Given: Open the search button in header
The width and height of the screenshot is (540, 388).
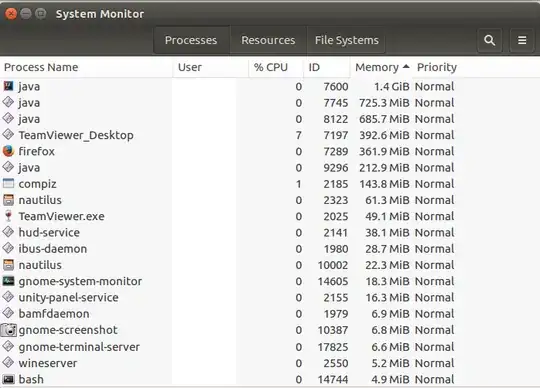Looking at the screenshot, I should tap(489, 40).
